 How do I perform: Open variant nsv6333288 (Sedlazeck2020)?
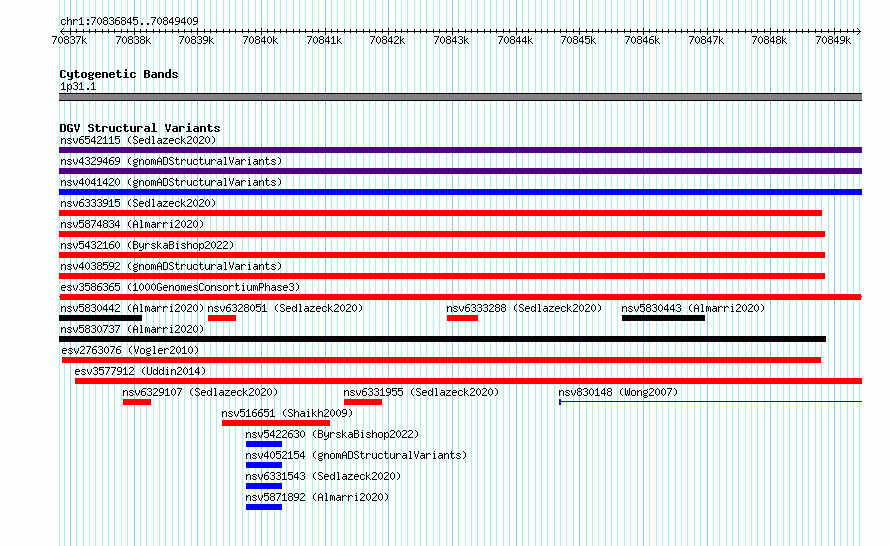[524, 308]
